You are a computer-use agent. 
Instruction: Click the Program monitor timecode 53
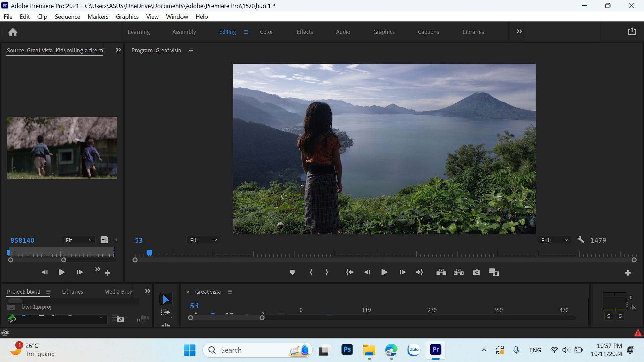139,240
